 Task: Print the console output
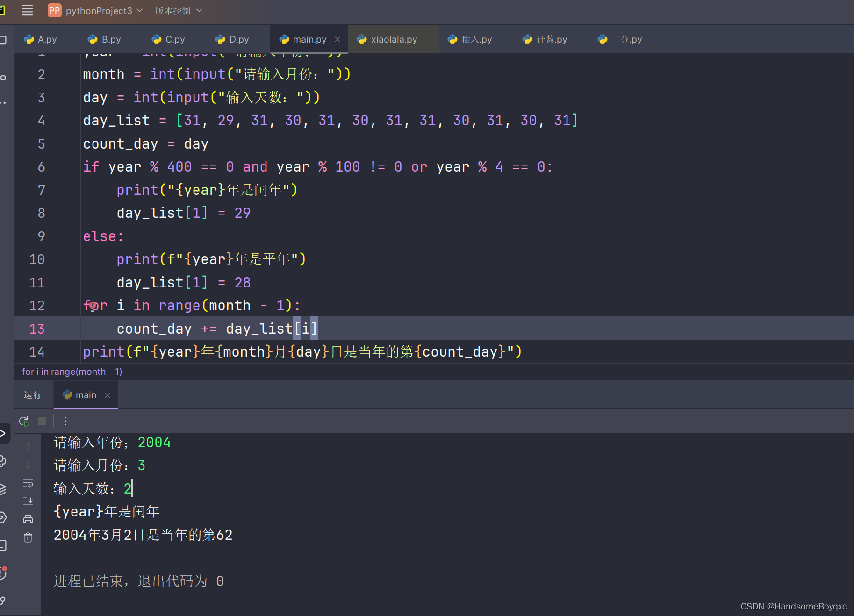[28, 519]
